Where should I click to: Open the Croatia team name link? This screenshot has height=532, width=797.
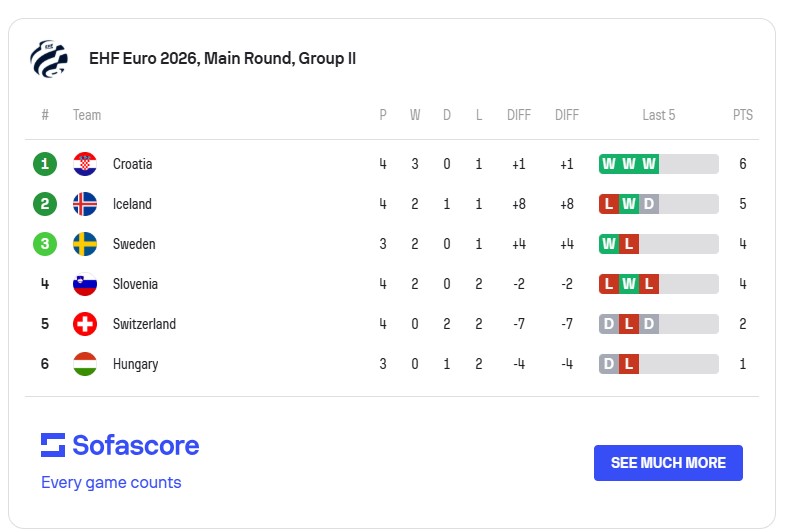[132, 164]
